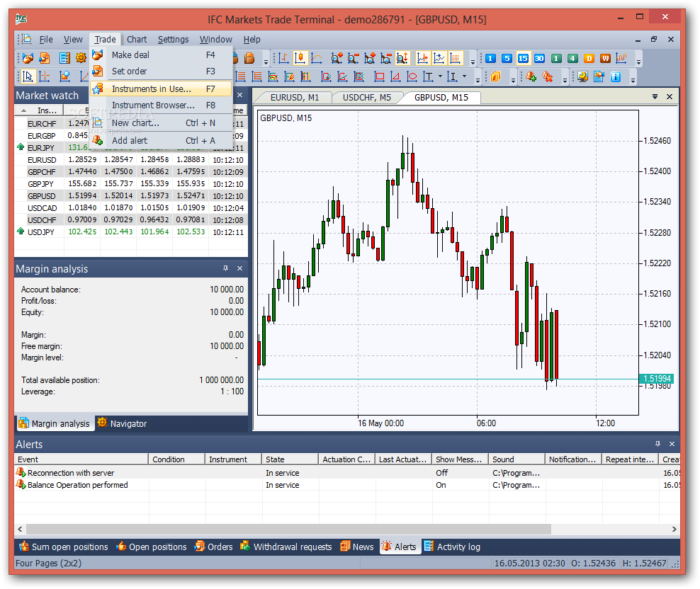Switch to the EURUSD, M1 chart tab
700x589 pixels.
295,97
